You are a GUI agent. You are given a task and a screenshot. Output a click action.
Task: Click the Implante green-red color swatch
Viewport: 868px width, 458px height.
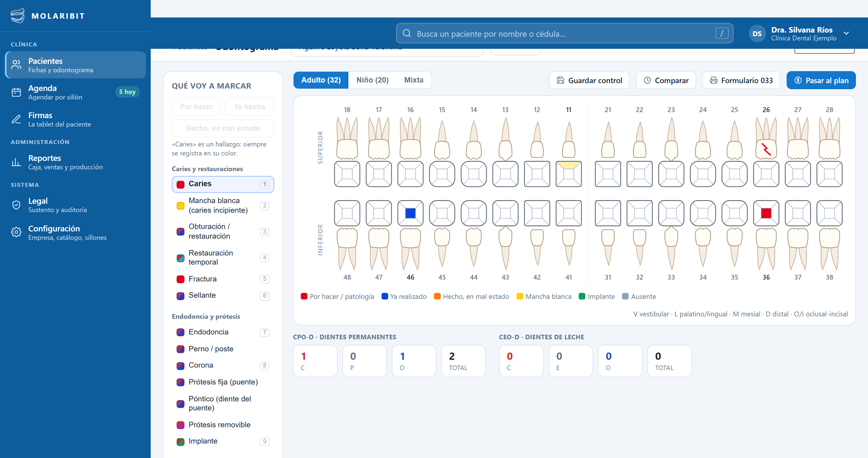(x=181, y=441)
